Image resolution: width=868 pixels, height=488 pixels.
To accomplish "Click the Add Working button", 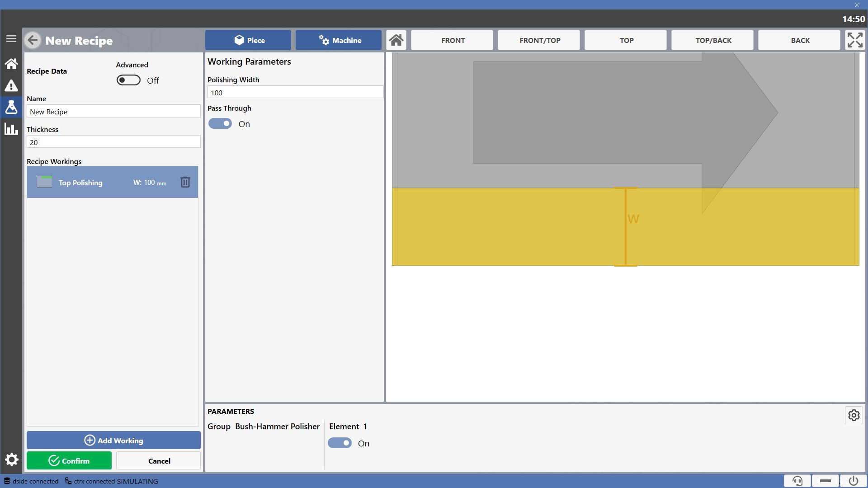I will 113,440.
